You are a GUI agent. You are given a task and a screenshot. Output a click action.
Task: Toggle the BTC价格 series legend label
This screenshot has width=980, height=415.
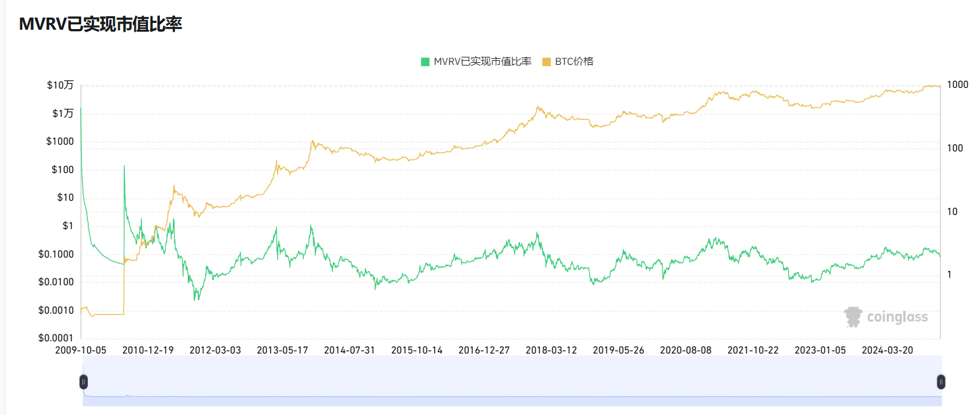point(574,62)
